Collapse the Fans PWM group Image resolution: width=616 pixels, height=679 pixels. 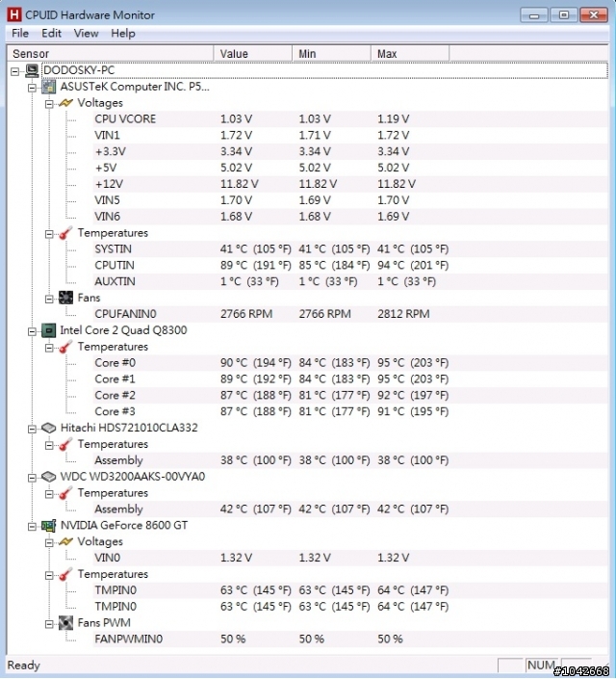(49, 624)
